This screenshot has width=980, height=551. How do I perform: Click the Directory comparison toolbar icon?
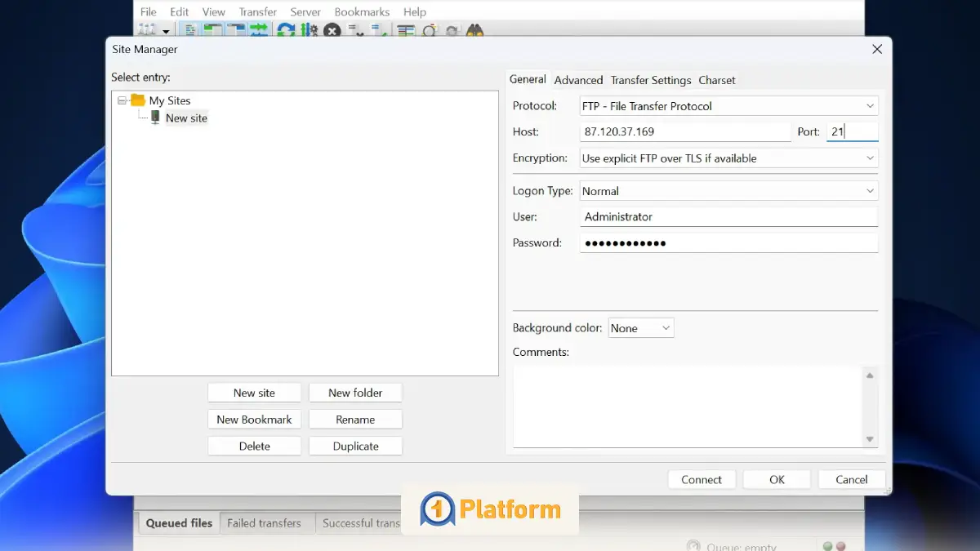coord(430,31)
